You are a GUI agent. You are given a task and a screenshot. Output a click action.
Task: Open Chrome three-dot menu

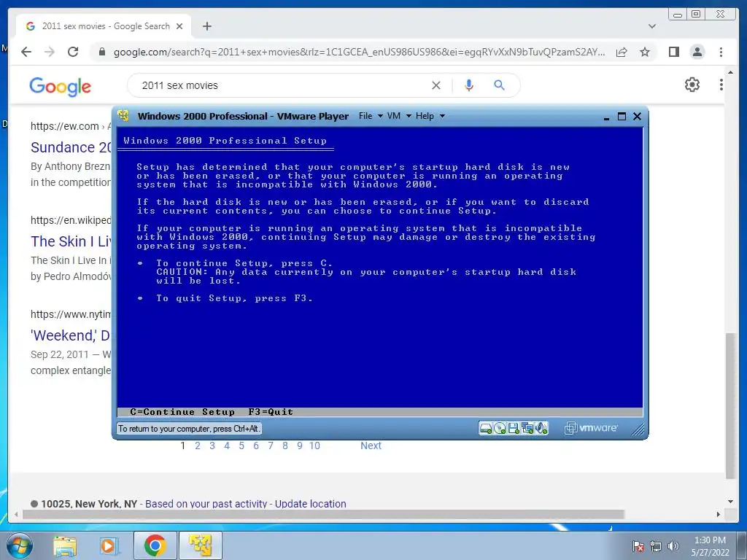[721, 52]
